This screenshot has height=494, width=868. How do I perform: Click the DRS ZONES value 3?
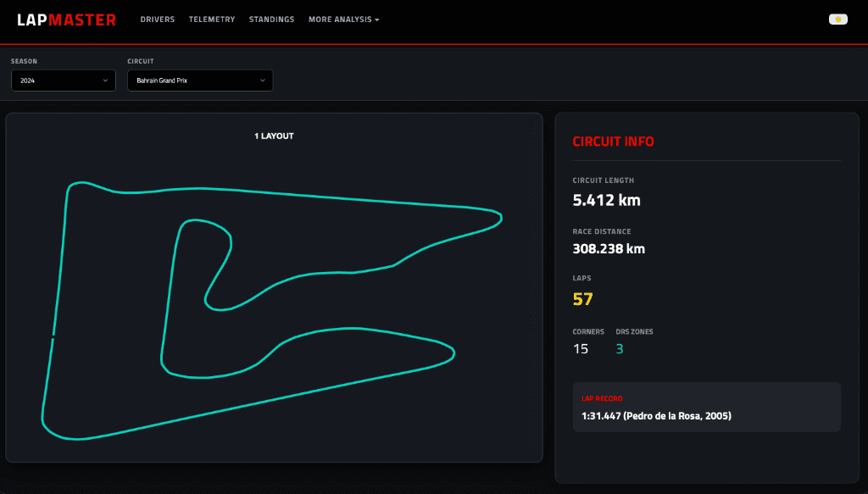(620, 348)
